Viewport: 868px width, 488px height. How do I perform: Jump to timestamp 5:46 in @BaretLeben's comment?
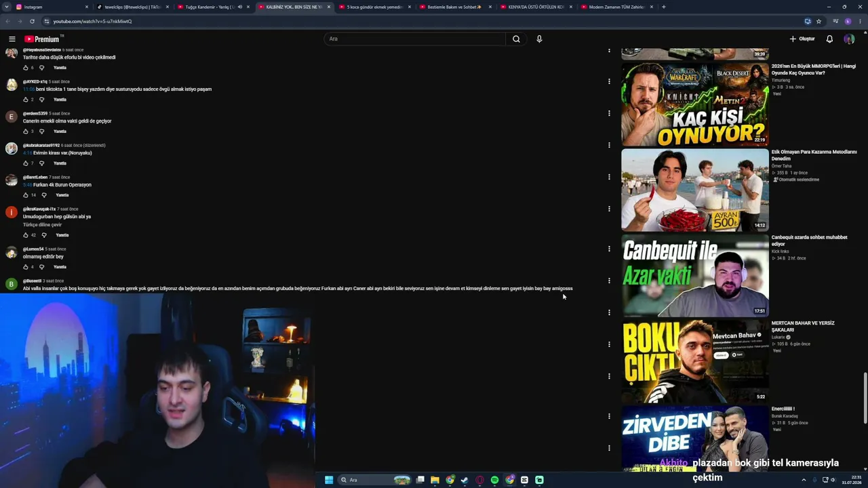tap(28, 185)
